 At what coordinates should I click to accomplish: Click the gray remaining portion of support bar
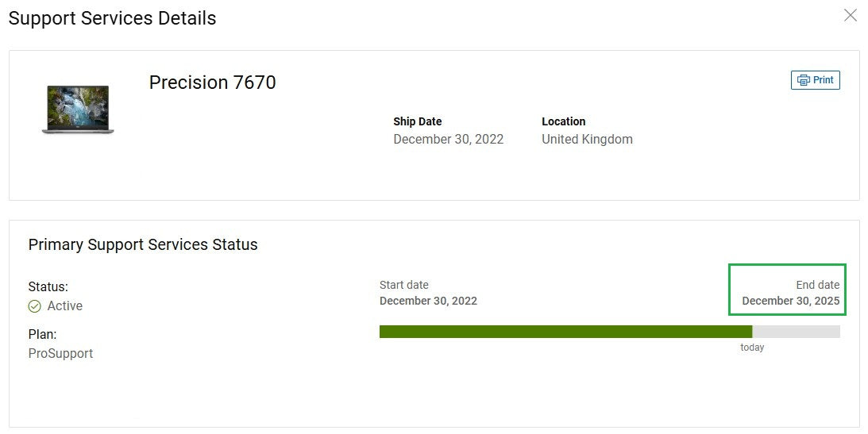[796, 332]
